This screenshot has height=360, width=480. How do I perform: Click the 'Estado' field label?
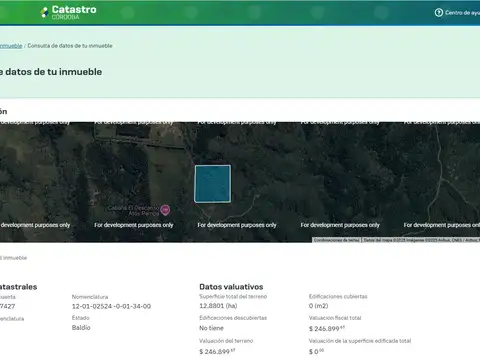point(81,318)
